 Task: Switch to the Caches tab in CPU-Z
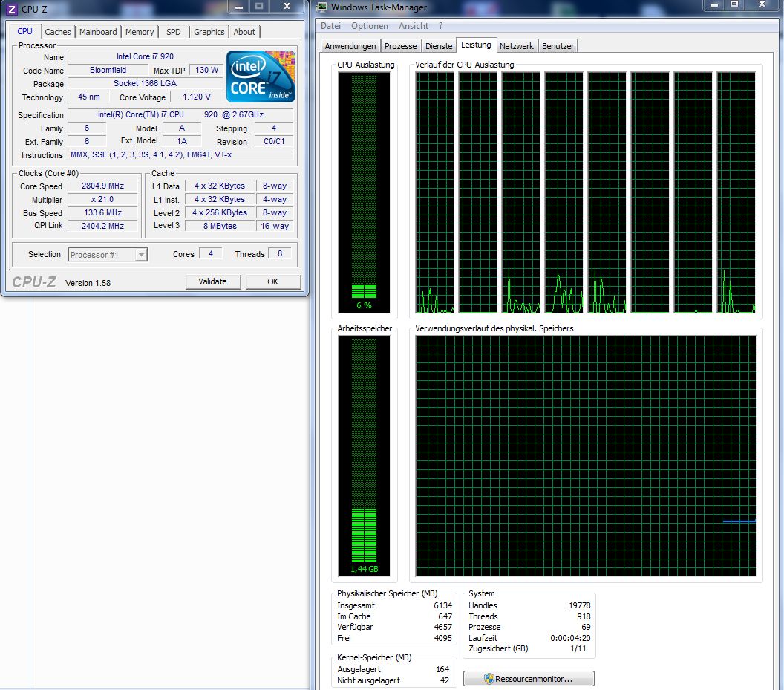click(57, 32)
